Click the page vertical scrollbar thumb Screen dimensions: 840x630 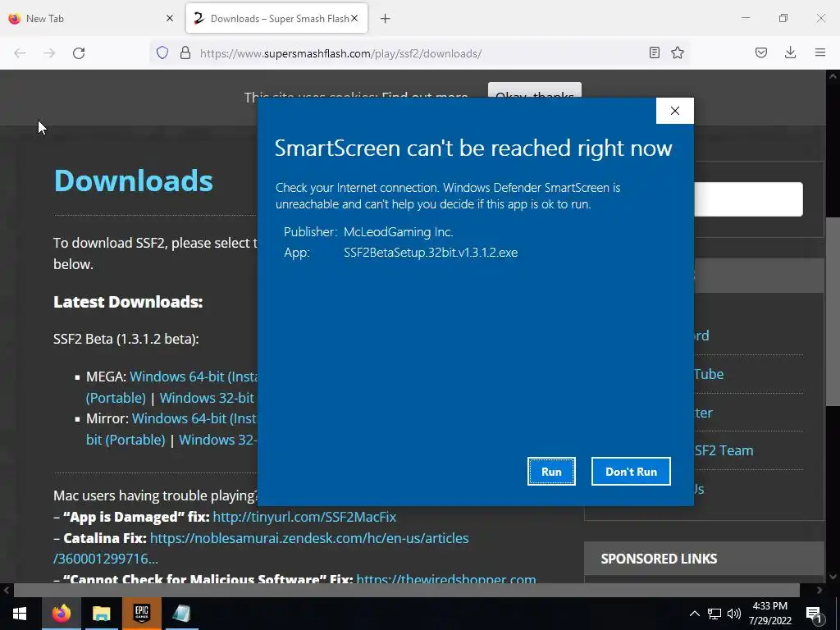[833, 312]
